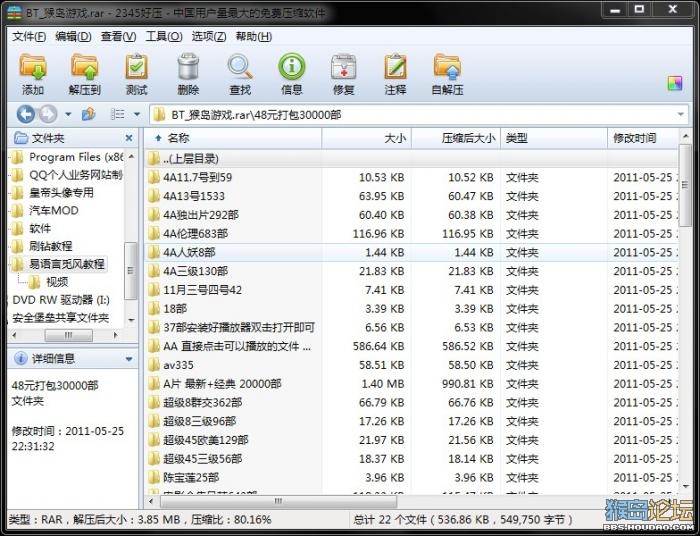This screenshot has height=536, width=700.
Task: Open the view mode dropdown arrow
Action: (x=137, y=115)
